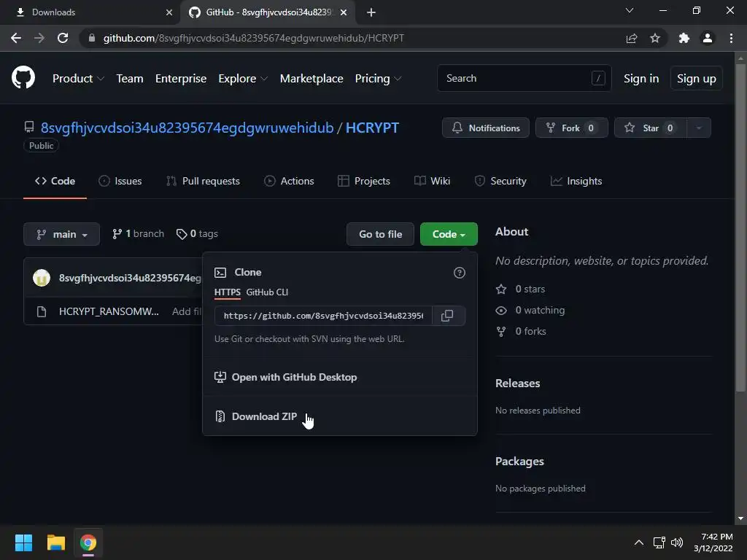Viewport: 747px width, 560px height.
Task: Click Download ZIP
Action: tap(264, 416)
